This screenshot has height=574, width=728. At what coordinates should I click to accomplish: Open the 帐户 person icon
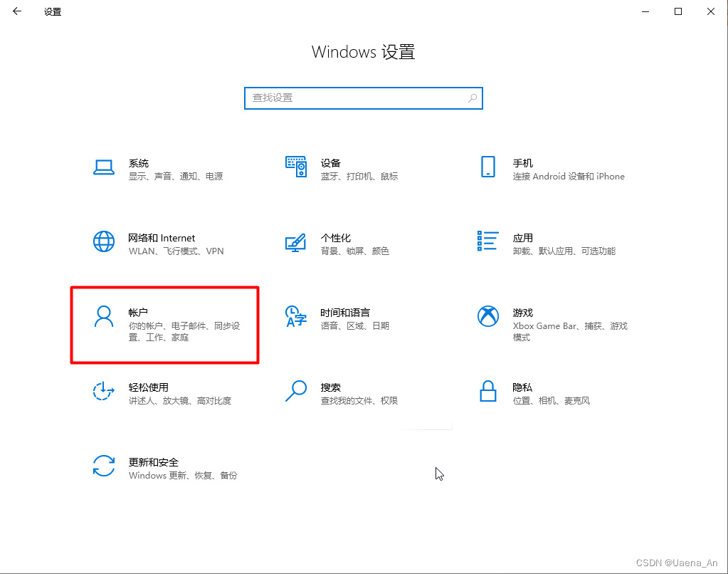tap(103, 316)
